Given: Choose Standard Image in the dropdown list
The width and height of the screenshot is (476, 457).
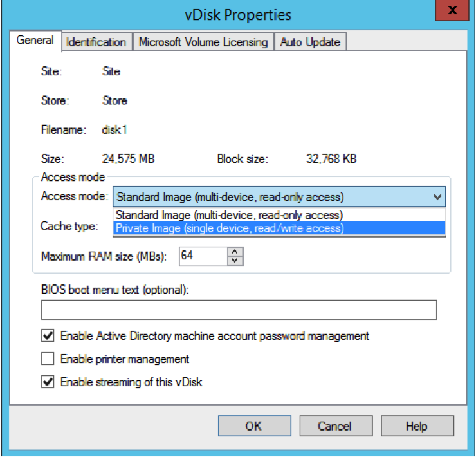Looking at the screenshot, I should pyautogui.click(x=279, y=215).
